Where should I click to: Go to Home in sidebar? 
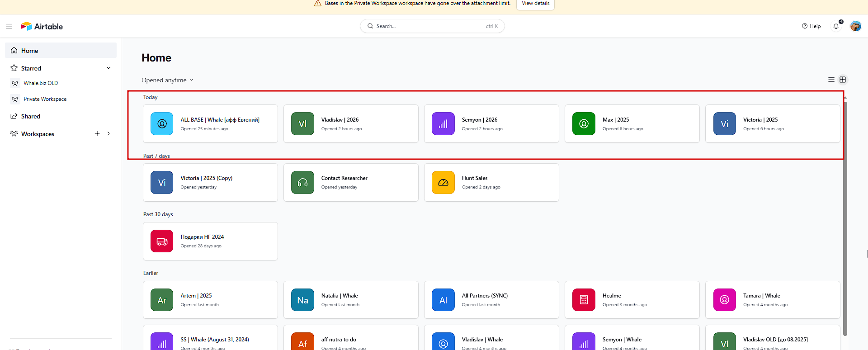point(61,50)
